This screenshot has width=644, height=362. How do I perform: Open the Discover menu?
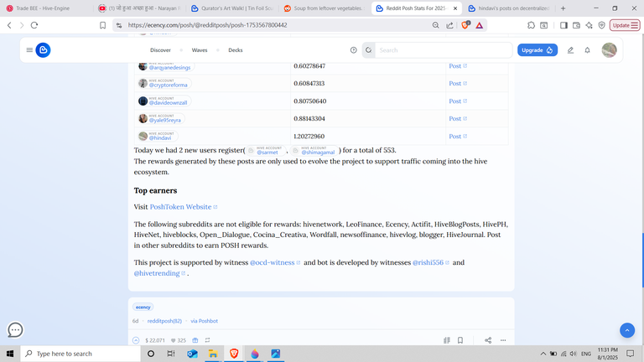(x=160, y=50)
